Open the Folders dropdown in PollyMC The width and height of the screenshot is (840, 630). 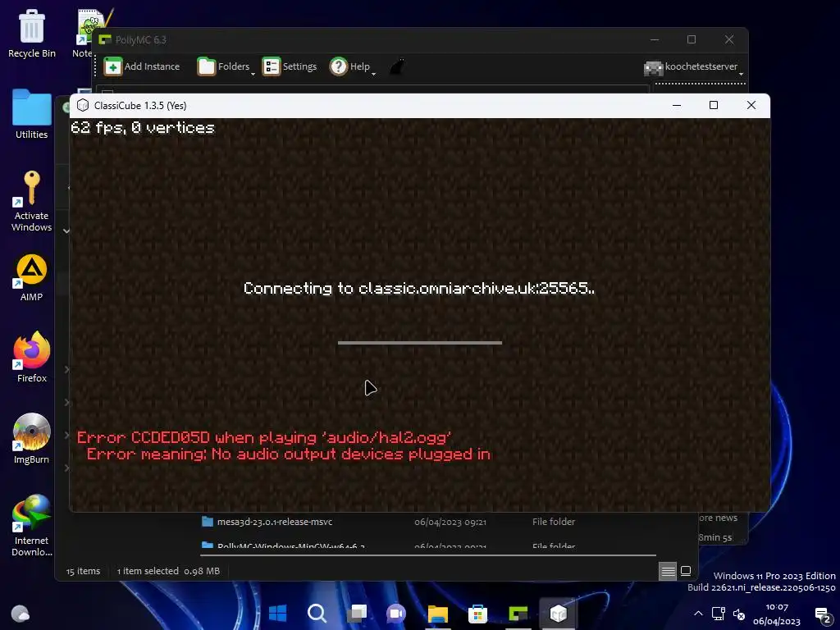(226, 66)
